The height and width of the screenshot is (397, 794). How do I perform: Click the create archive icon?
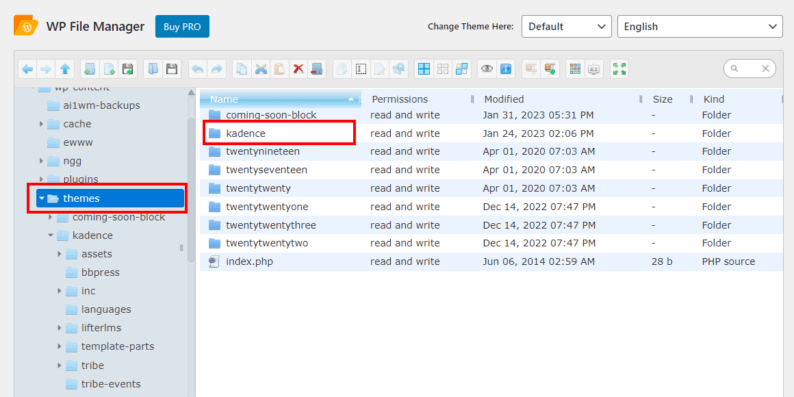point(549,69)
